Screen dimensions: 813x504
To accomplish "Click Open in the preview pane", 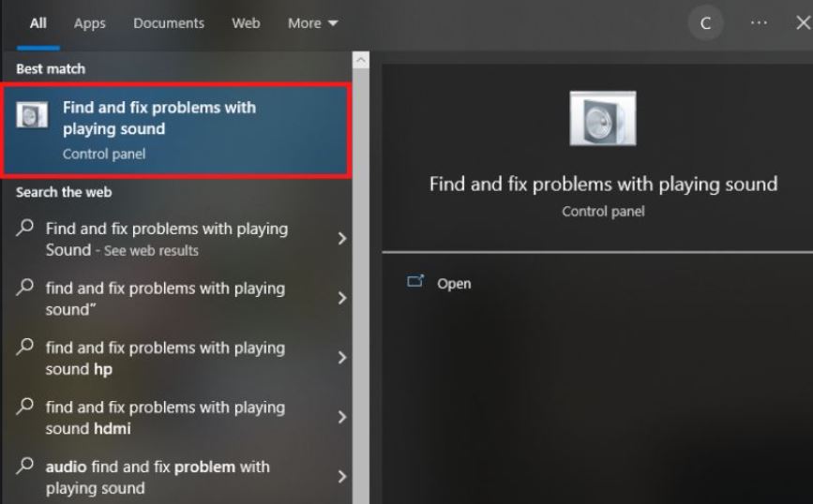I will click(x=454, y=284).
